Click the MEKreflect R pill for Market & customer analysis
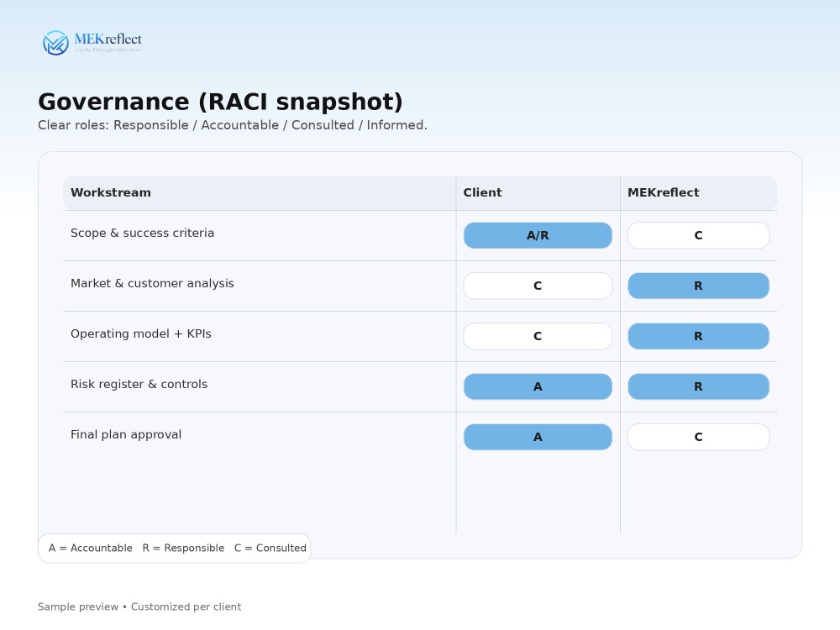The height and width of the screenshot is (630, 840). click(x=699, y=286)
